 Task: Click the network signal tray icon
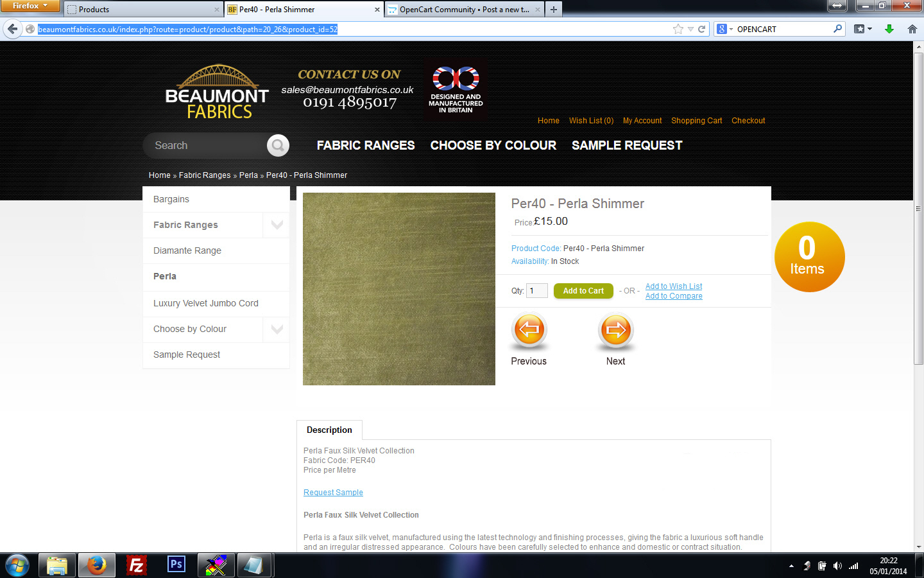point(853,566)
